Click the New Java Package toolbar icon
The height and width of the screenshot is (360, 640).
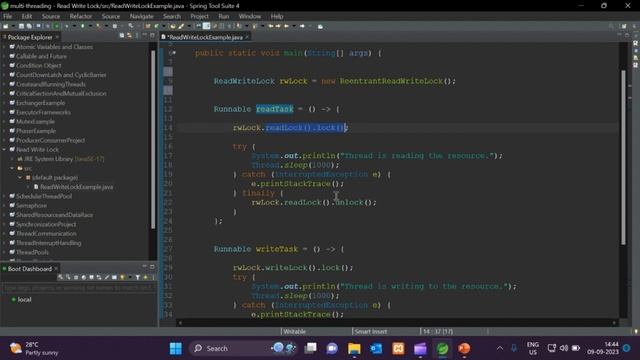pyautogui.click(x=147, y=26)
